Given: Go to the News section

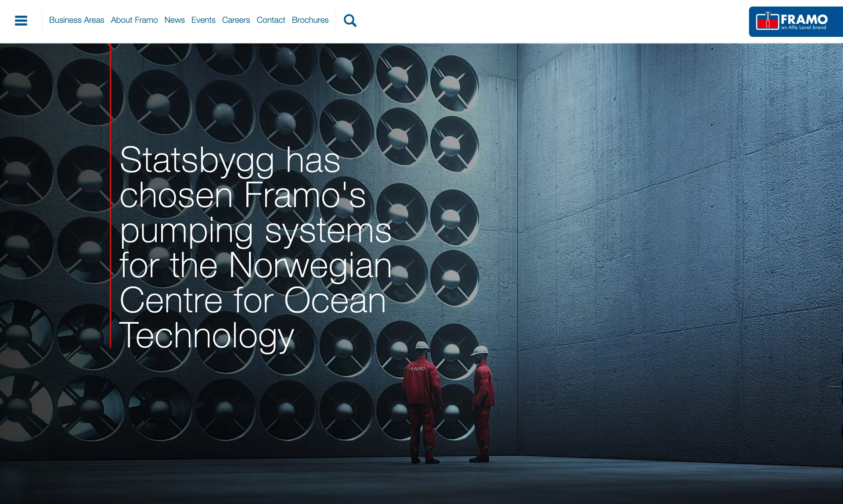Looking at the screenshot, I should pyautogui.click(x=174, y=20).
